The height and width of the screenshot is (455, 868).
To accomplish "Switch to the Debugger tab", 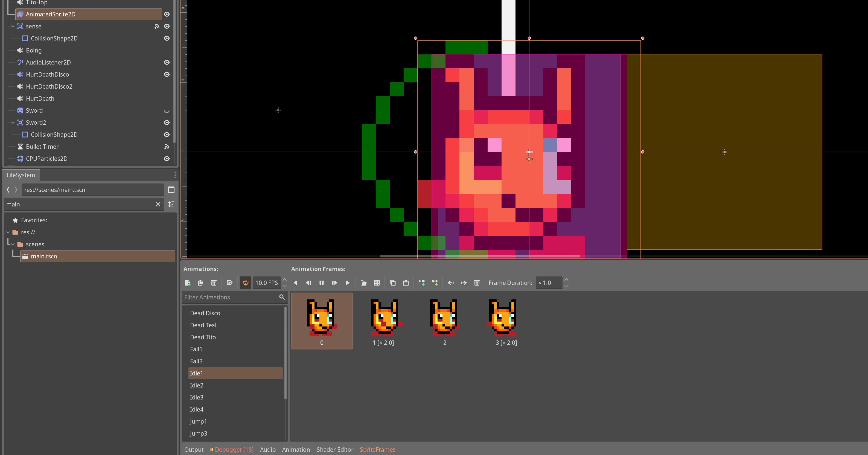I will point(234,450).
